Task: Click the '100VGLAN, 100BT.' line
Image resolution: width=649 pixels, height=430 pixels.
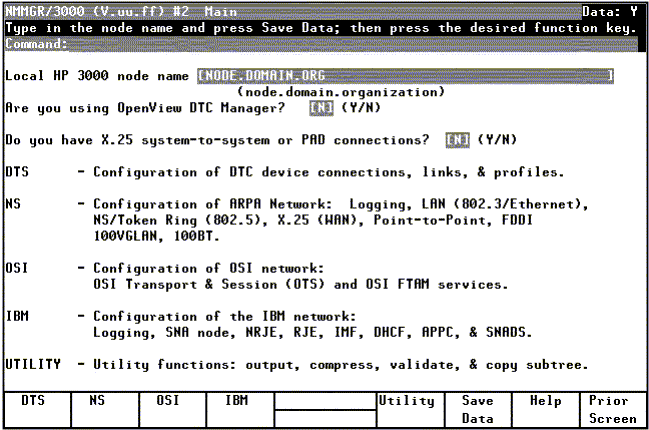Action: point(156,236)
